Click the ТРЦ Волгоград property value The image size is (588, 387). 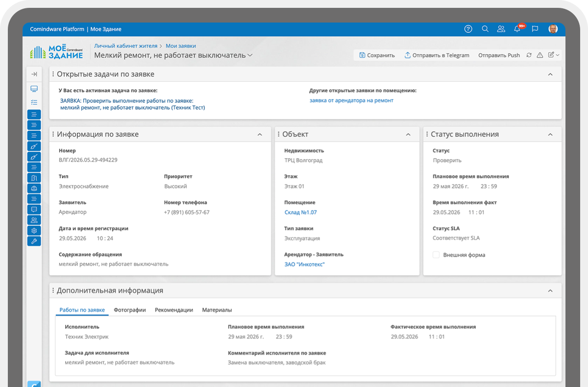[x=303, y=160]
